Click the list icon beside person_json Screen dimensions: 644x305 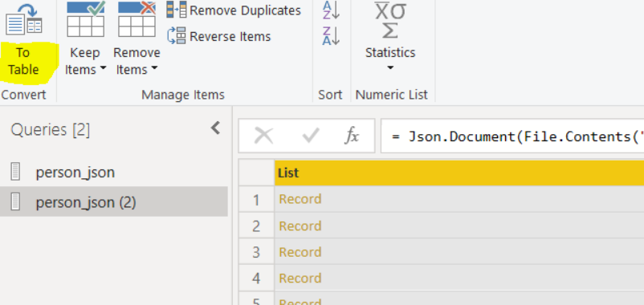pyautogui.click(x=15, y=172)
